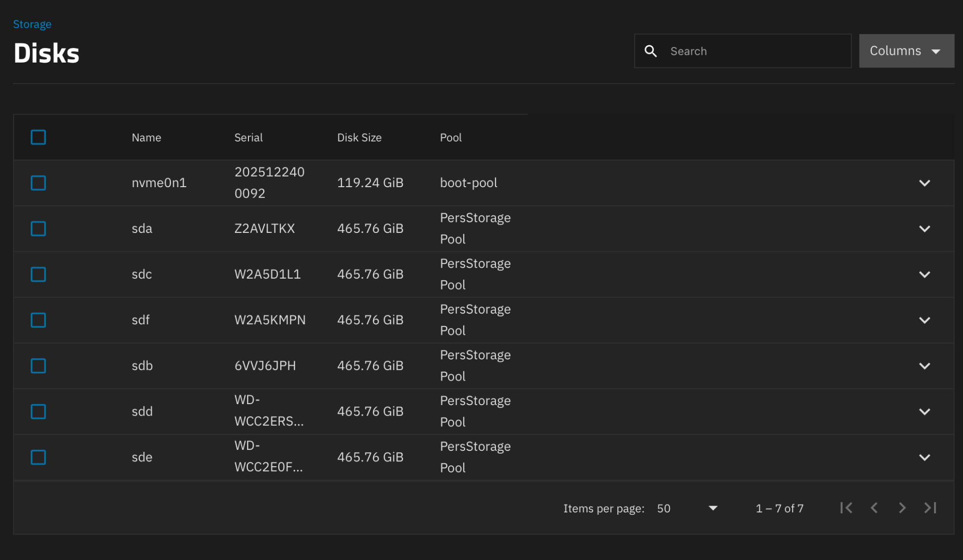Screen dimensions: 963x560
Task: Tick the checkbox for disk sdd
Action: click(38, 411)
